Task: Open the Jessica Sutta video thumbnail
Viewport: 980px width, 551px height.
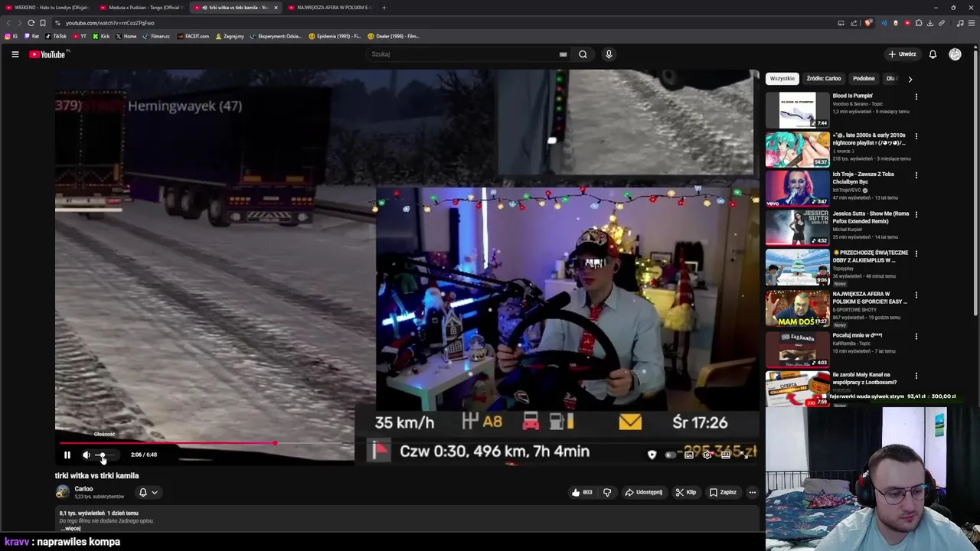Action: (x=797, y=227)
